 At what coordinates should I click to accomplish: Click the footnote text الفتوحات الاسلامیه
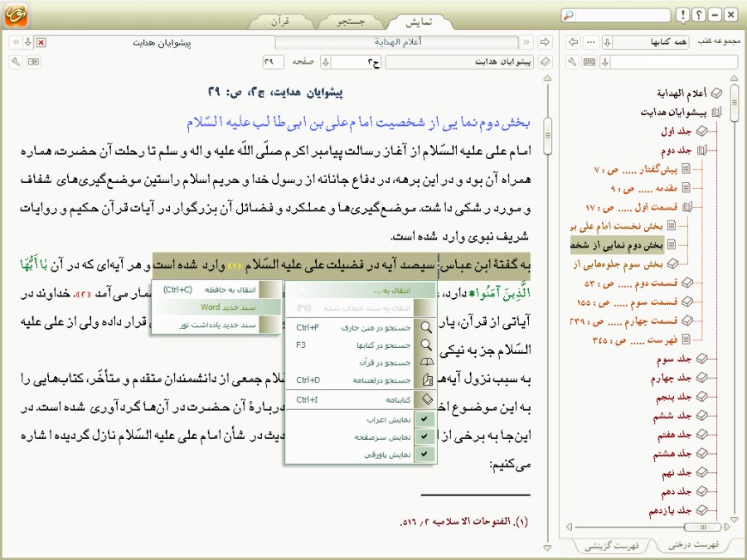[x=464, y=522]
